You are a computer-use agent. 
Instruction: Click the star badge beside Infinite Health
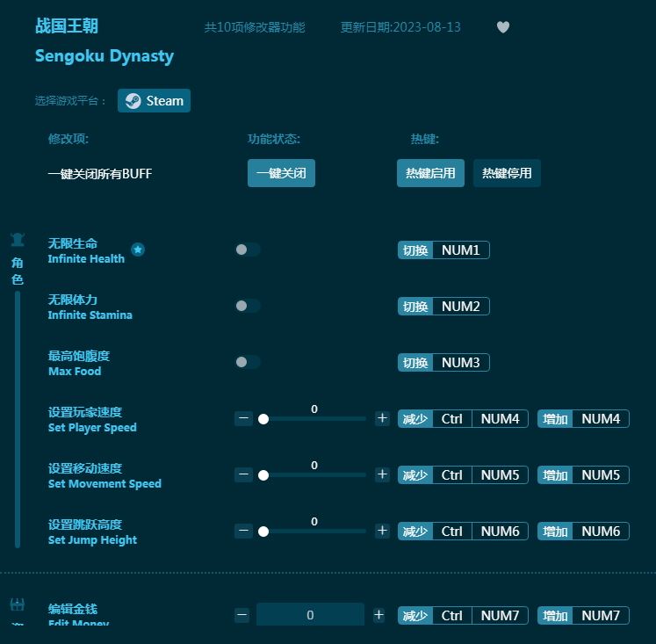pos(138,250)
